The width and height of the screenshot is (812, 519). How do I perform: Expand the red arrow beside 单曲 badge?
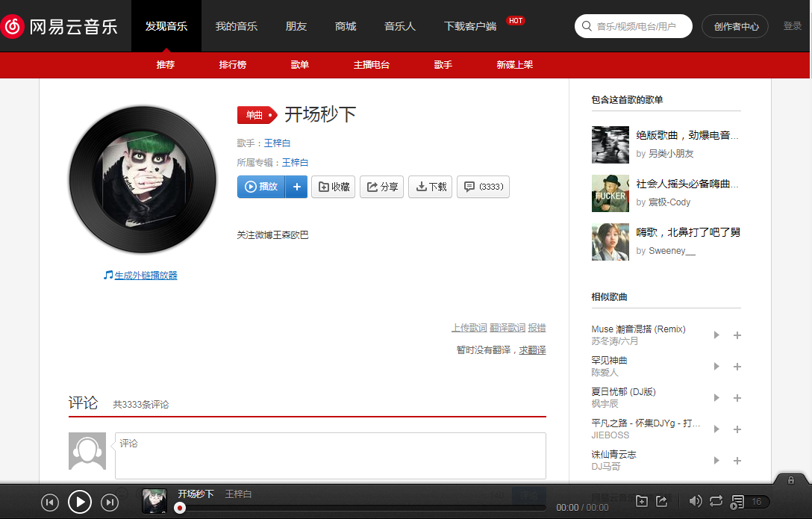[272, 115]
